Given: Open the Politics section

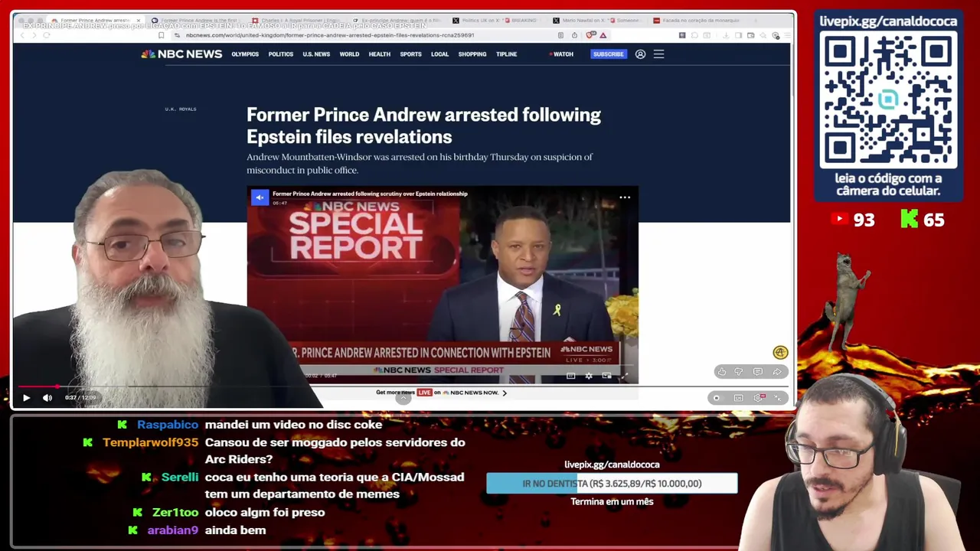Looking at the screenshot, I should click(x=281, y=54).
